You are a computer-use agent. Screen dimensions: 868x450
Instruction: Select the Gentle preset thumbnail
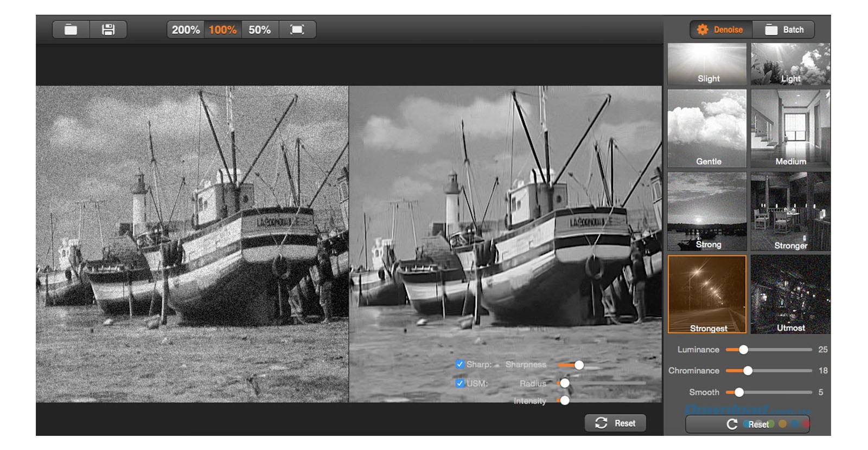pyautogui.click(x=707, y=128)
